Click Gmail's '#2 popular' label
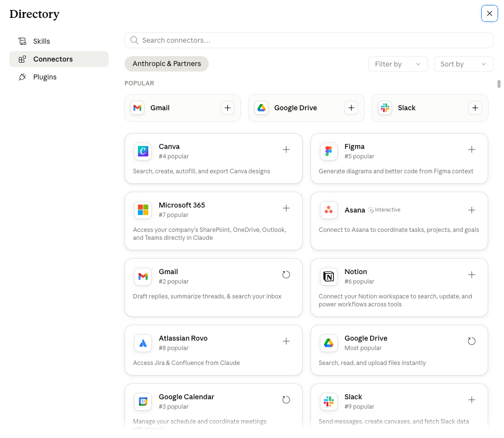Viewport: 504px width, 438px height. click(x=174, y=281)
